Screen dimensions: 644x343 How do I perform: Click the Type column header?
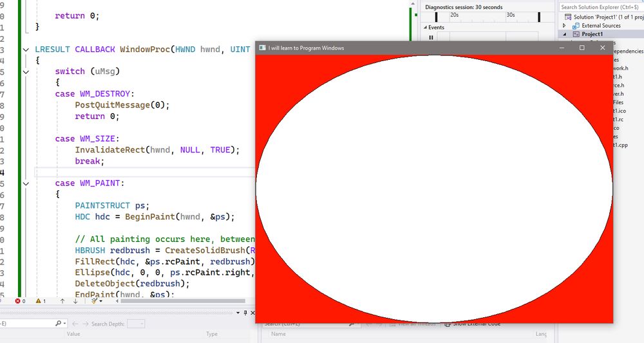click(211, 334)
